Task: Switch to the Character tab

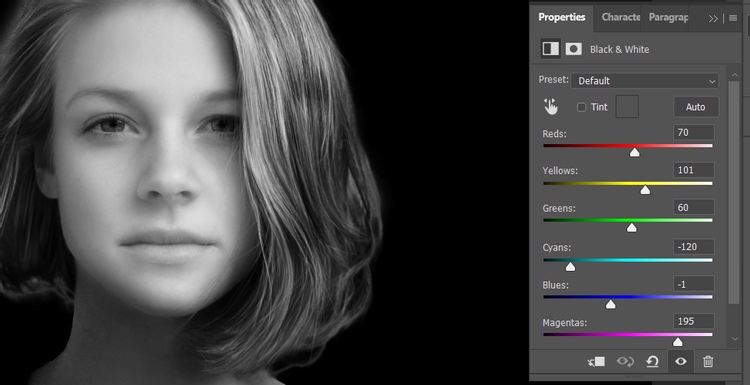Action: tap(620, 17)
